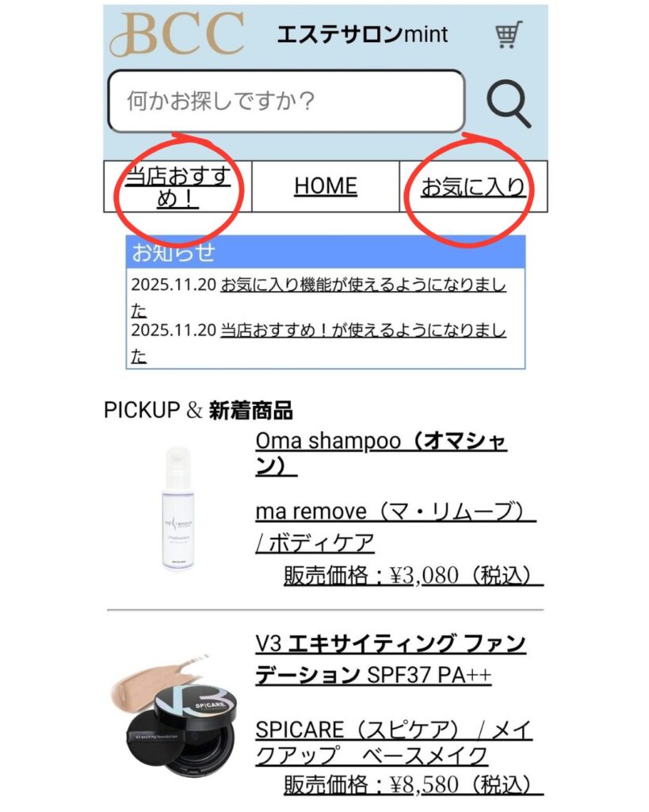Select the SPICARE メイクアップ category link
This screenshot has height=812, width=649.
pyautogui.click(x=394, y=742)
